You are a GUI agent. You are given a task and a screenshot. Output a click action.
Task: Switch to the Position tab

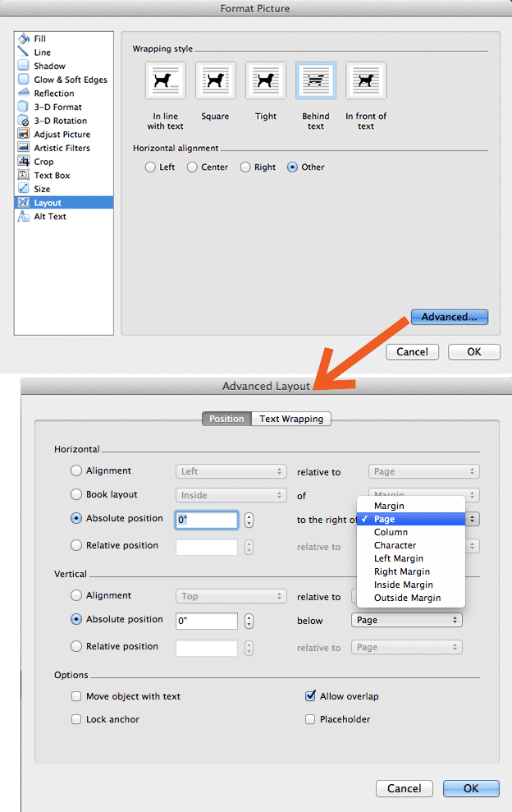226,419
